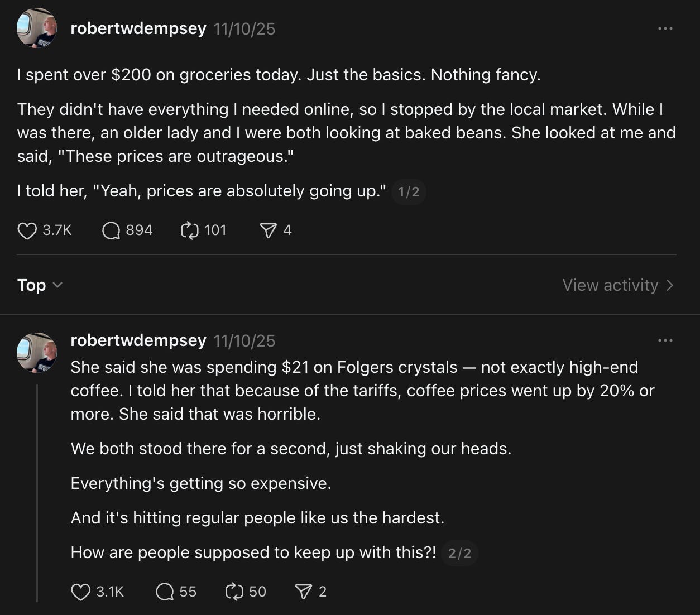Image resolution: width=700 pixels, height=615 pixels.
Task: Open the first post's profile avatar
Action: [37, 28]
